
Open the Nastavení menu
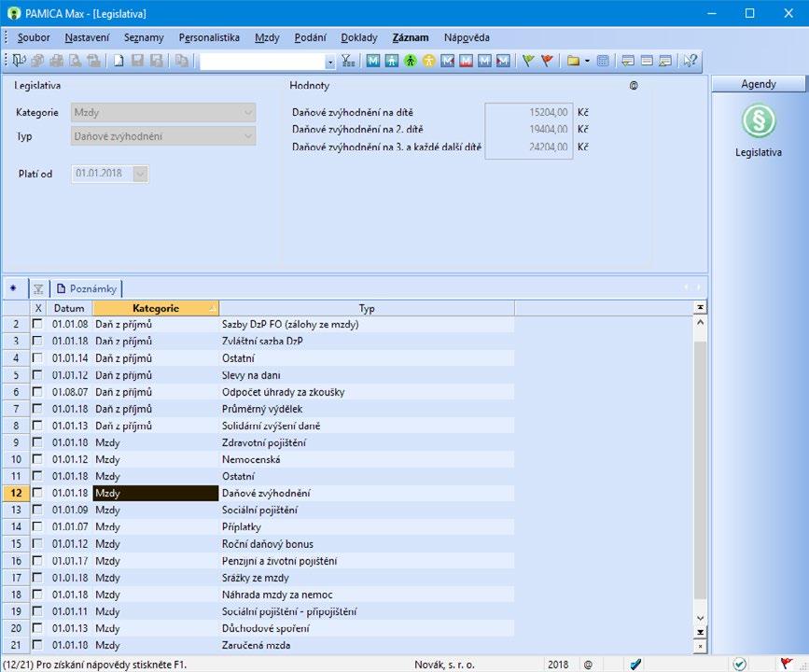click(87, 37)
